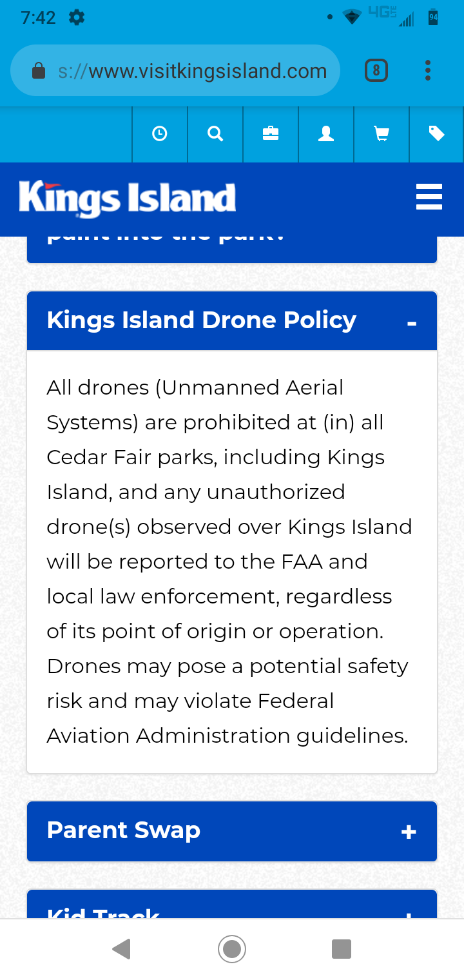Screen dimensions: 464x980
Task: Collapse the Kings Island Drone Policy section
Action: point(232,321)
